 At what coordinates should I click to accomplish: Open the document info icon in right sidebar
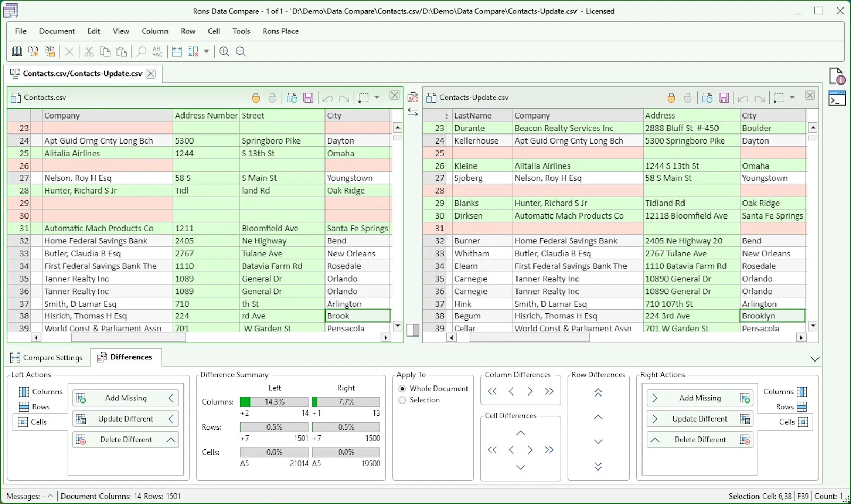[837, 76]
